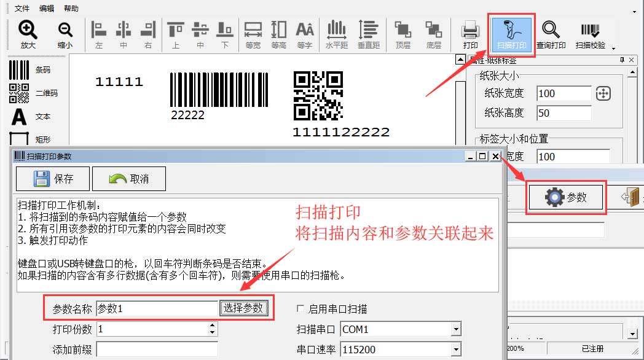644x360 pixels.
Task: Expand the 扫描串口 COM1 dropdown
Action: [x=455, y=330]
